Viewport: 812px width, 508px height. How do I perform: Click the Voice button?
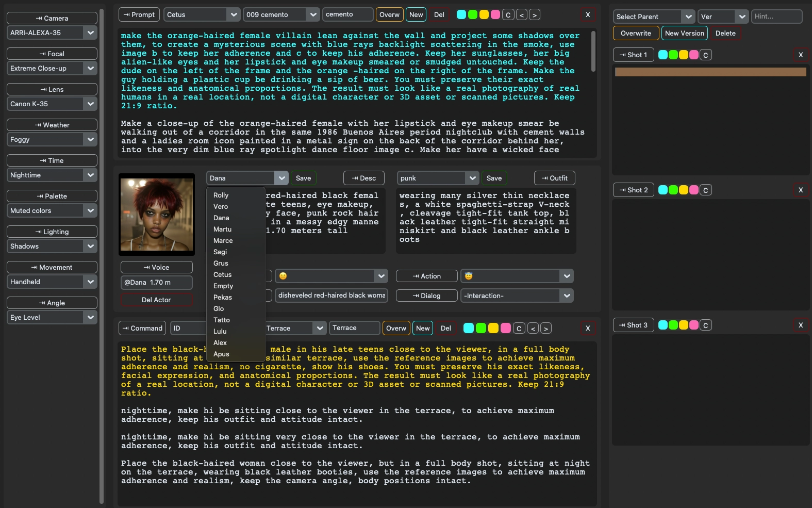(156, 267)
